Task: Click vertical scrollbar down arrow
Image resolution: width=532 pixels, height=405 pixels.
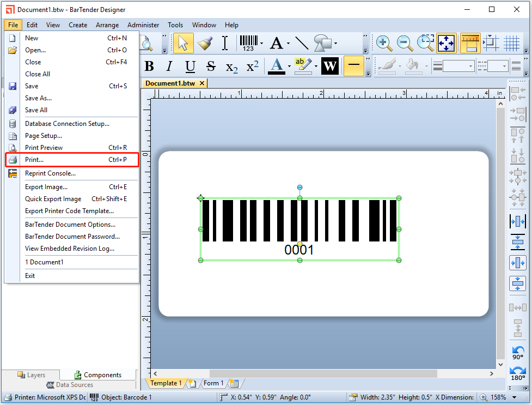Action: (x=501, y=364)
